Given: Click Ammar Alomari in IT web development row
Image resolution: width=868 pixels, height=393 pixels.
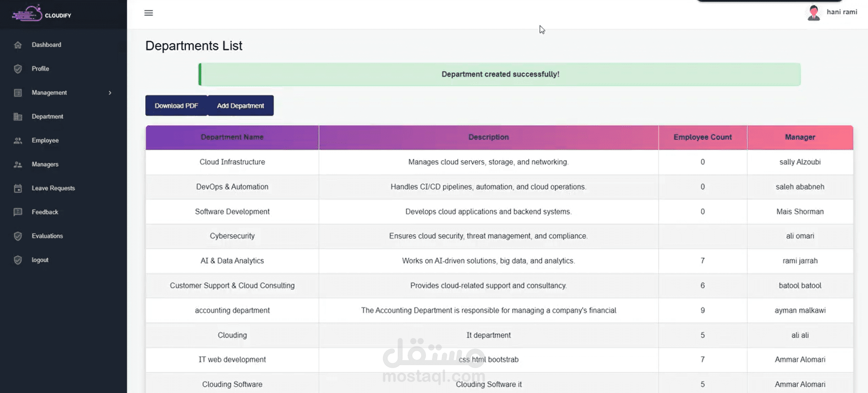Looking at the screenshot, I should point(800,360).
